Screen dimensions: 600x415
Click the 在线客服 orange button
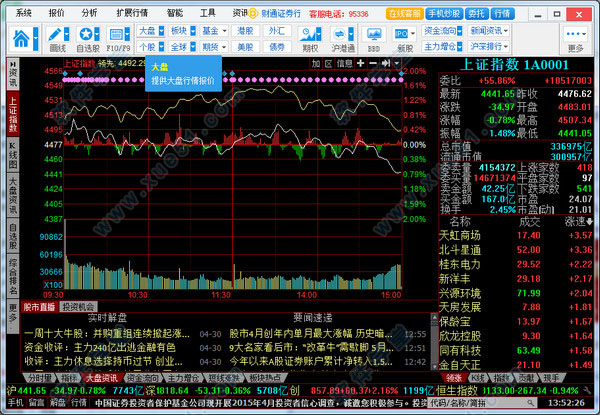click(404, 14)
